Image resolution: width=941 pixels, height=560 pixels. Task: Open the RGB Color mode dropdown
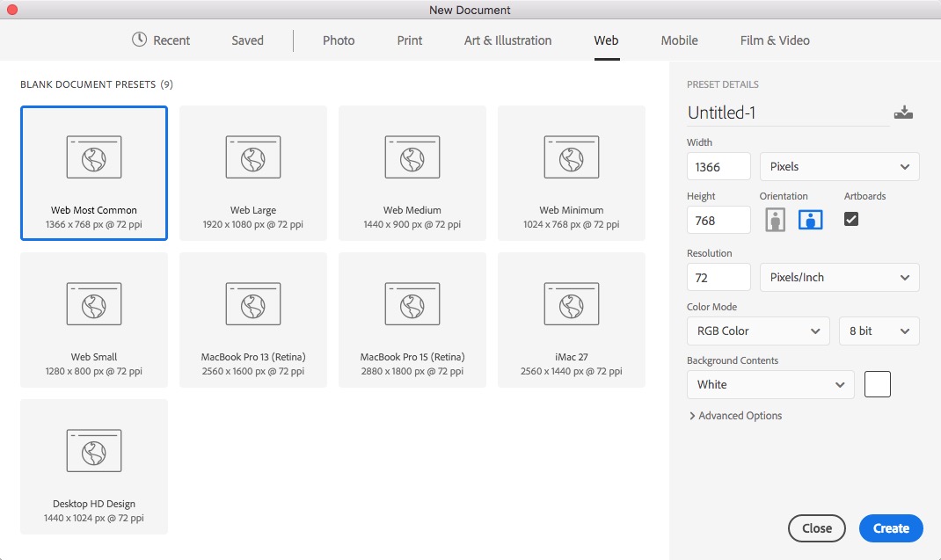757,331
